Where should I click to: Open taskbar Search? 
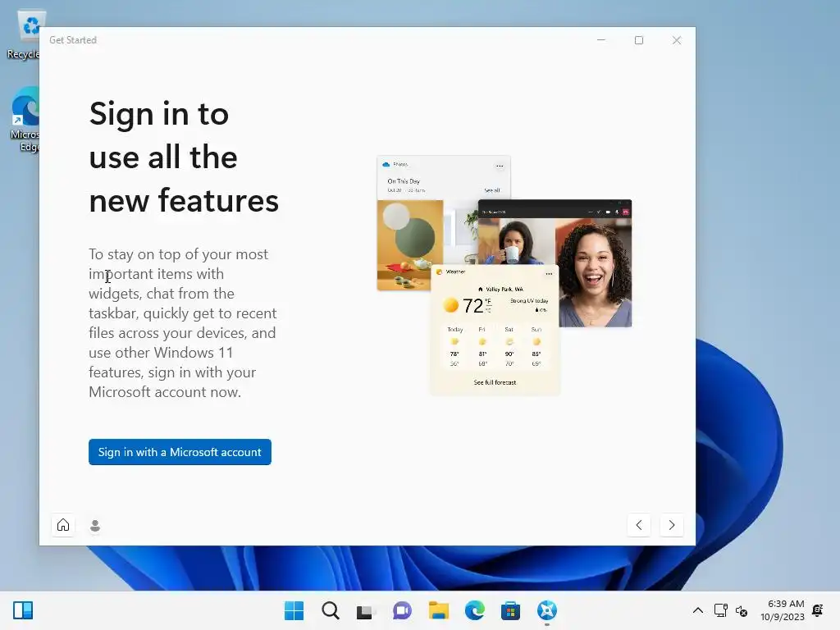331,610
